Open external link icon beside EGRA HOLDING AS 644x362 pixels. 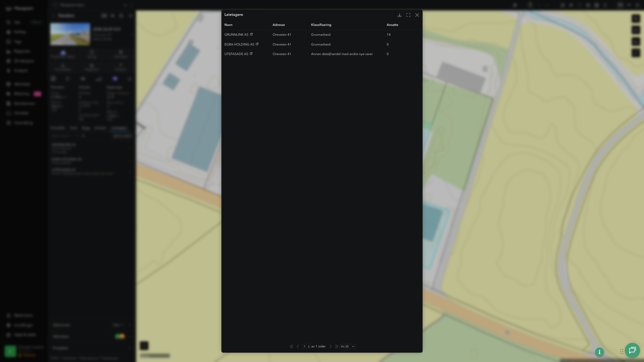(x=257, y=44)
